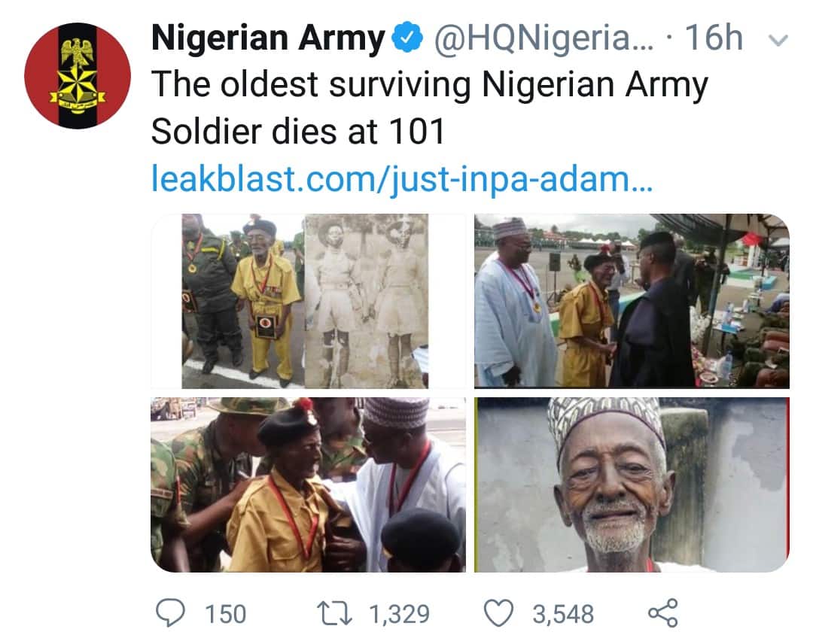Open the leakblast.com article link
The image size is (813, 644).
coord(401,181)
